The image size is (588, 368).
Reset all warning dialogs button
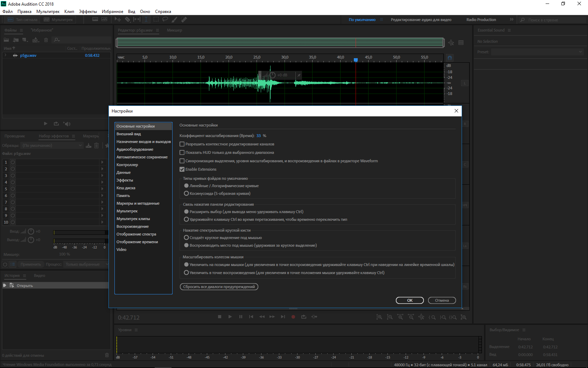click(219, 287)
